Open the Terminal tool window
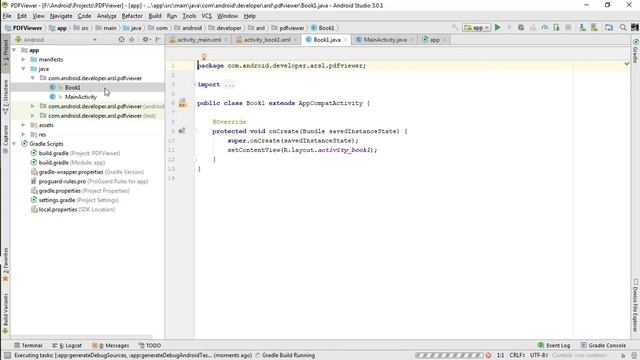Screen dimensions: 640x360 [x=28, y=345]
